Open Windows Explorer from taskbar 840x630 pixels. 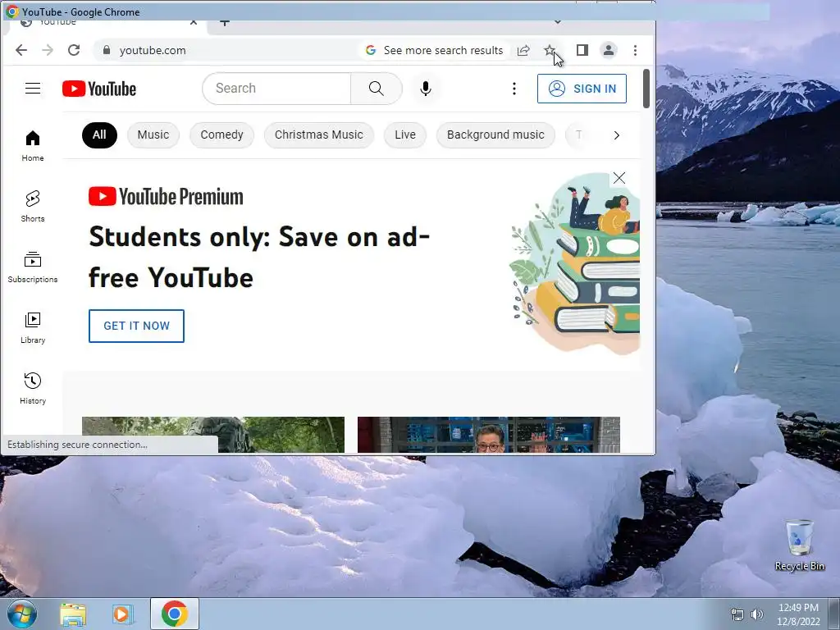pyautogui.click(x=73, y=614)
